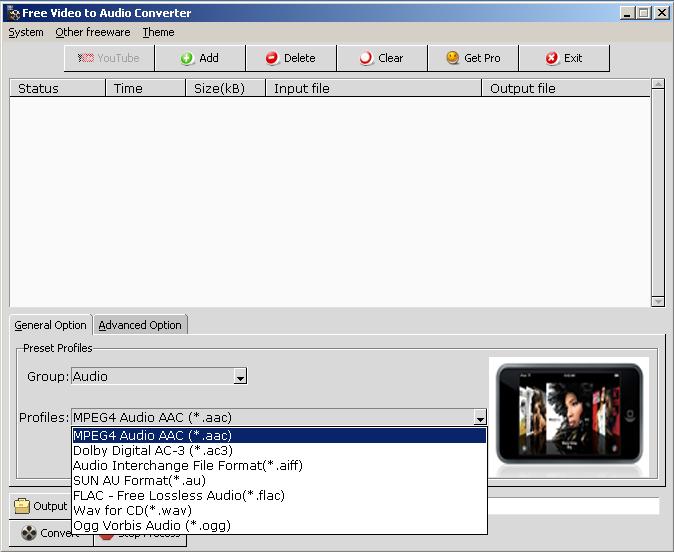Click the Time column header
The image size is (674, 552).
click(146, 88)
